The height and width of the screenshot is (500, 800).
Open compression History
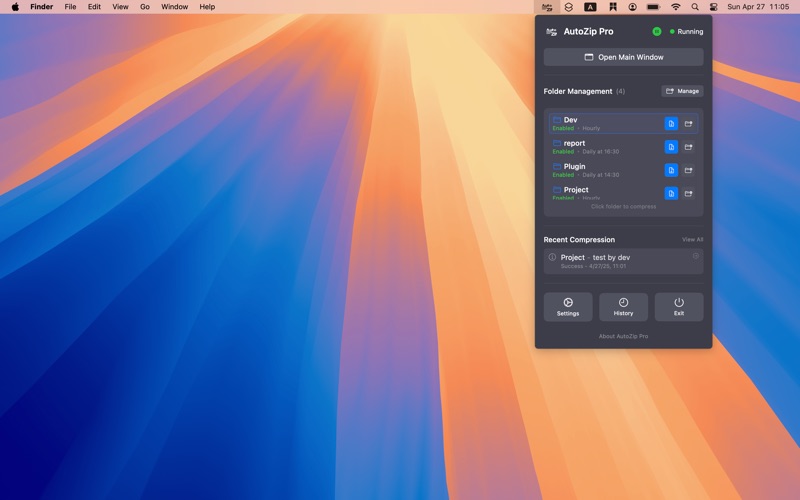623,307
